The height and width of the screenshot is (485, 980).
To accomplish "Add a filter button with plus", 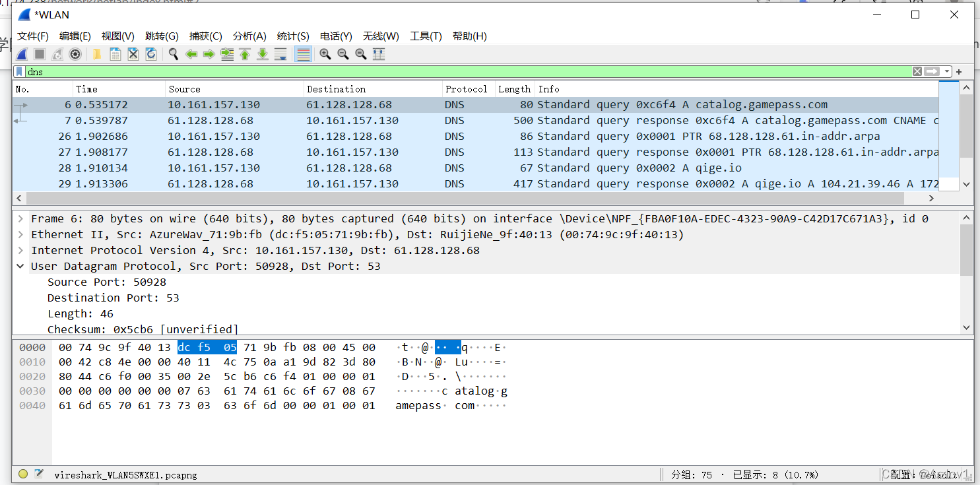I will (x=959, y=71).
